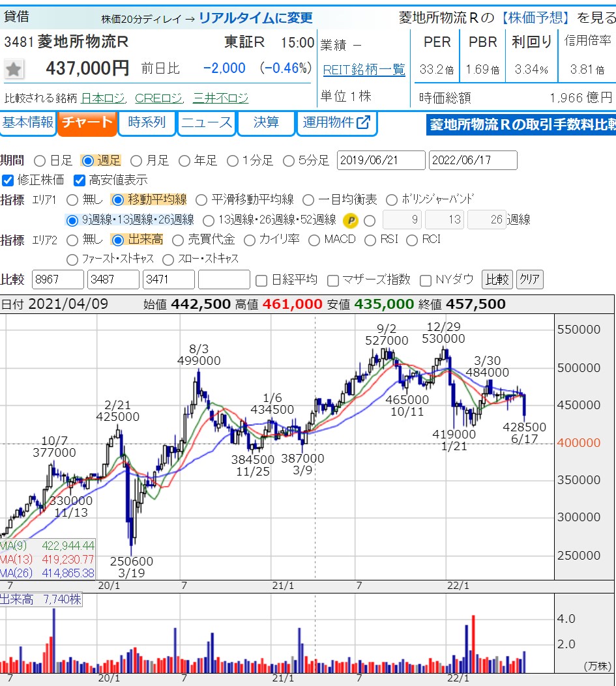Click the favorite star icon
This screenshot has height=686, width=616.
(14, 69)
